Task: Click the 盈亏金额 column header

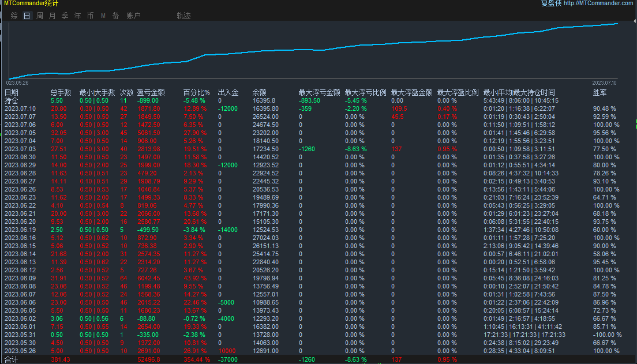Action: tap(151, 93)
